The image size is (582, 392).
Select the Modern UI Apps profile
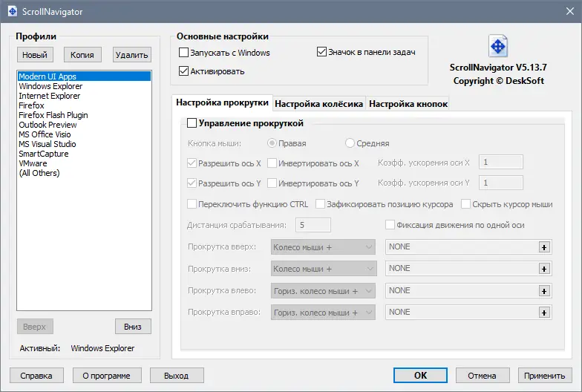[x=85, y=76]
